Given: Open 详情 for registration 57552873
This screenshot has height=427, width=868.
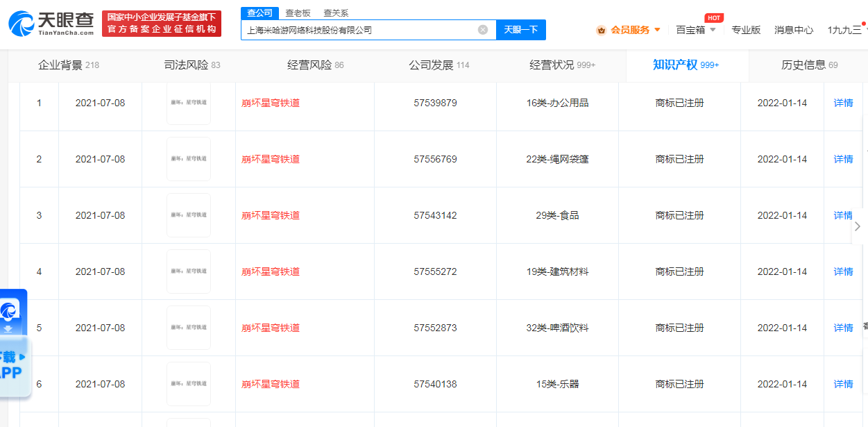Looking at the screenshot, I should (x=843, y=328).
